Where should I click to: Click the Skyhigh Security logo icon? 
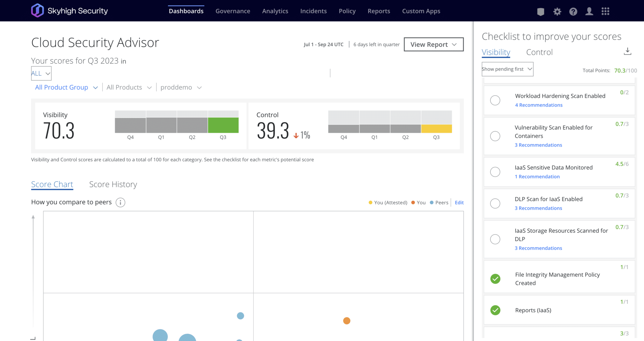pos(37,11)
